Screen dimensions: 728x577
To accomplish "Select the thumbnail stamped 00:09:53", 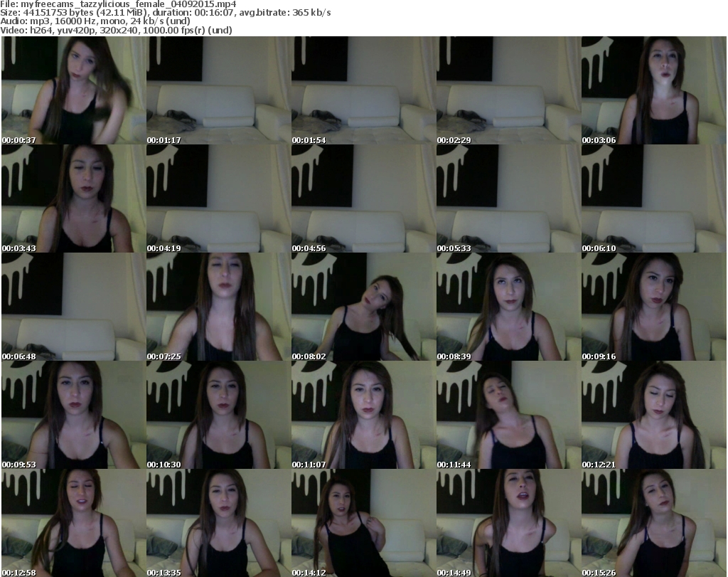I will coord(73,415).
